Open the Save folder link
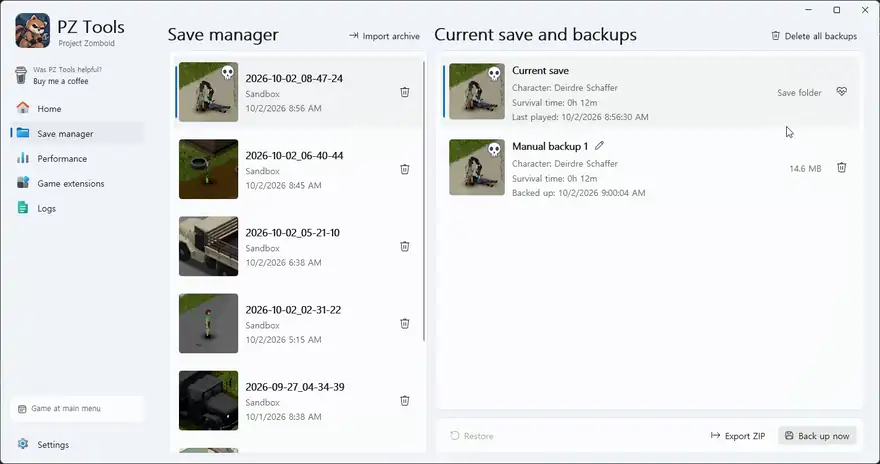The width and height of the screenshot is (880, 464). pos(799,93)
